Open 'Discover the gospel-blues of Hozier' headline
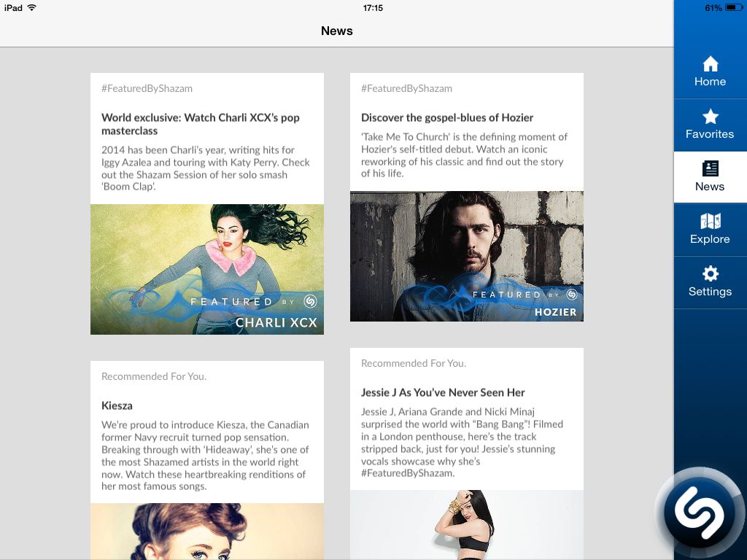Image resolution: width=747 pixels, height=560 pixels. (x=447, y=117)
